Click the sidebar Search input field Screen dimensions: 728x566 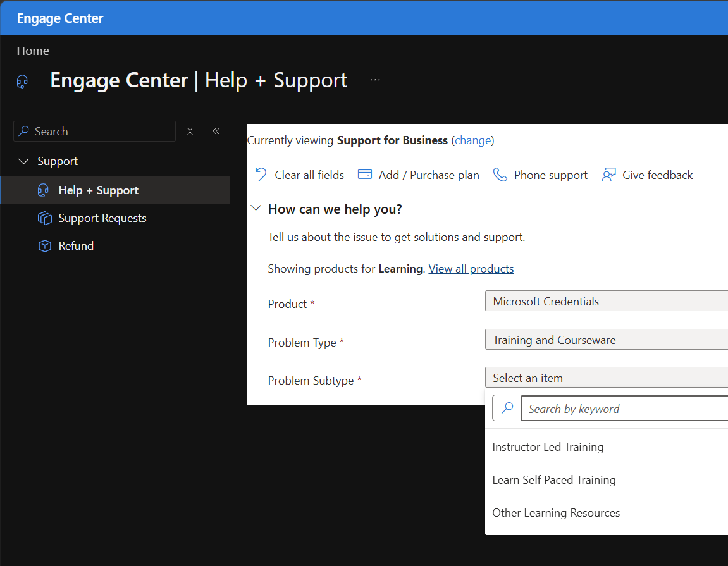tap(95, 132)
